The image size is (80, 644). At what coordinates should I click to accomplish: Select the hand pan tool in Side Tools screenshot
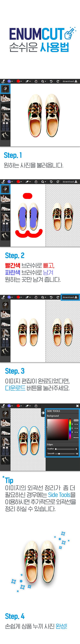[x=36, y=406]
